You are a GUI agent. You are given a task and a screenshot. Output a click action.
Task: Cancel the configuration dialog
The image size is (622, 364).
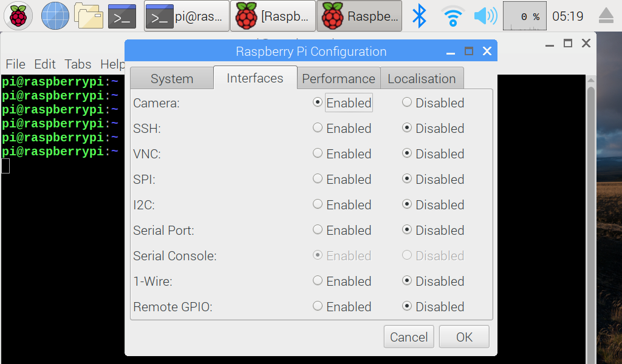pyautogui.click(x=409, y=337)
